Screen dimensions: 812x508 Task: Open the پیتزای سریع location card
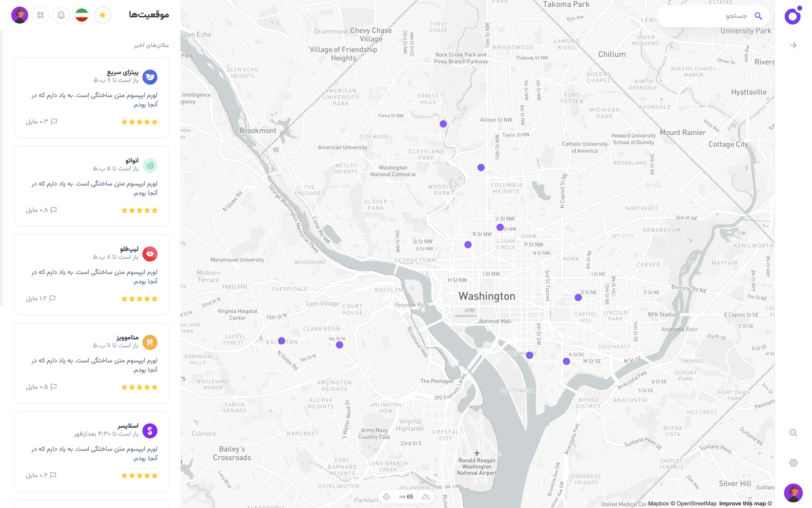point(91,98)
